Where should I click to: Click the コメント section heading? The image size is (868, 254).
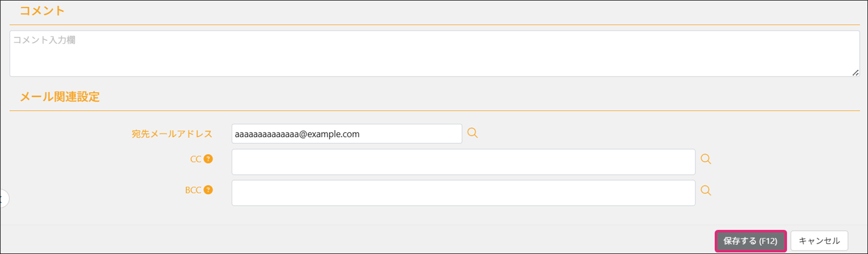coord(42,11)
